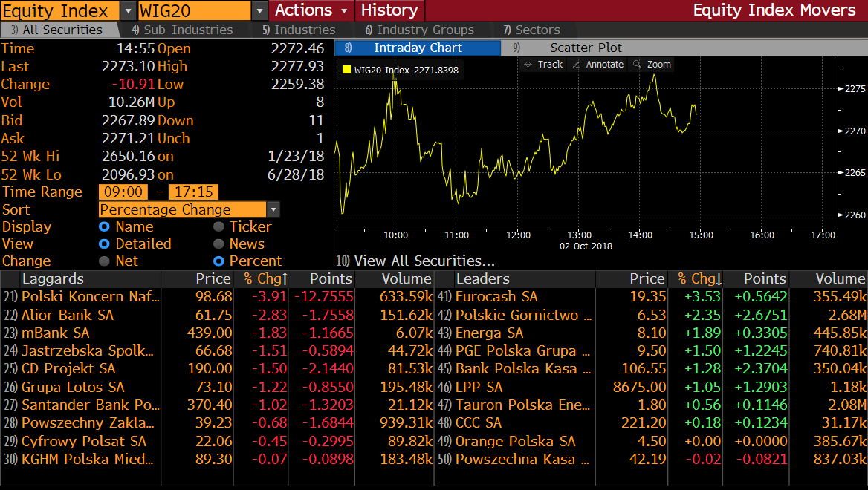Open the WIG20 index dropdown arrow
Image resolution: width=868 pixels, height=490 pixels.
(259, 10)
